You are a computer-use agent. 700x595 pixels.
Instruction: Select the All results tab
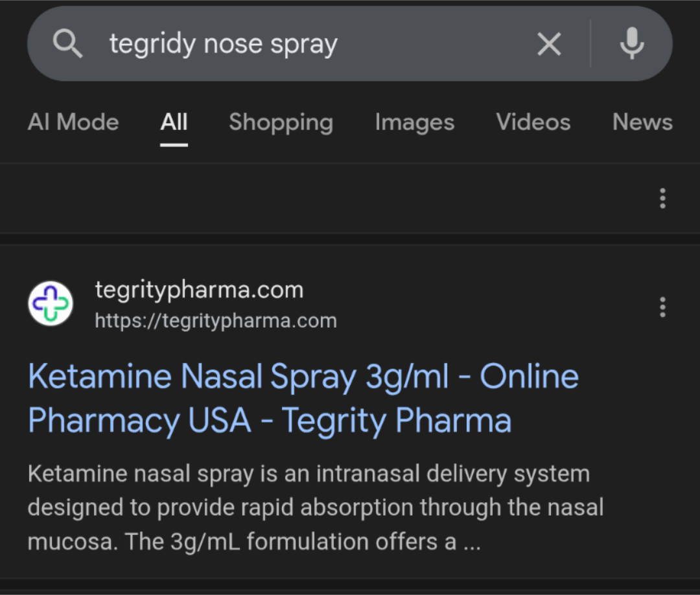(174, 122)
